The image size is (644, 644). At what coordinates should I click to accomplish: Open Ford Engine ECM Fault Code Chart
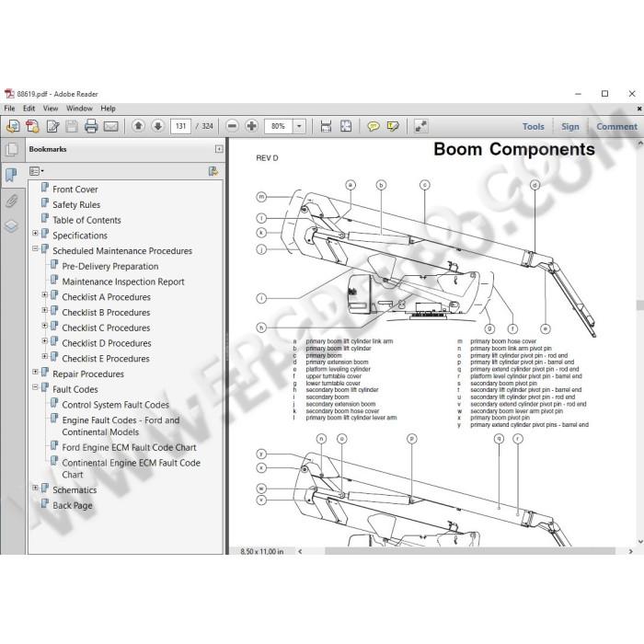coord(129,447)
